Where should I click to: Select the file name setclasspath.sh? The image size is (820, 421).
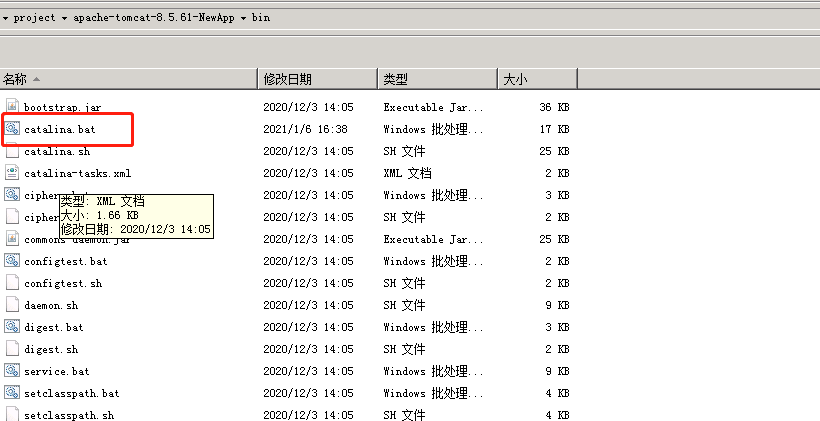pyautogui.click(x=69, y=415)
